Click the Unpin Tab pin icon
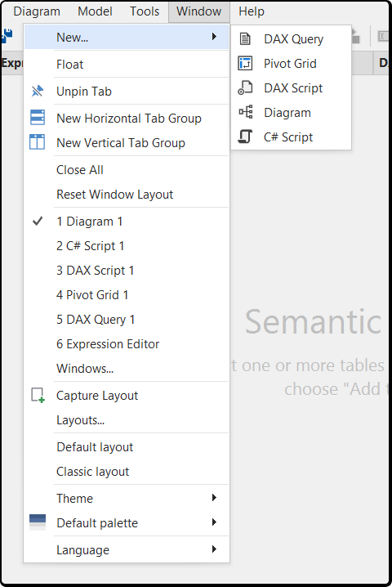The width and height of the screenshot is (392, 587). click(37, 91)
